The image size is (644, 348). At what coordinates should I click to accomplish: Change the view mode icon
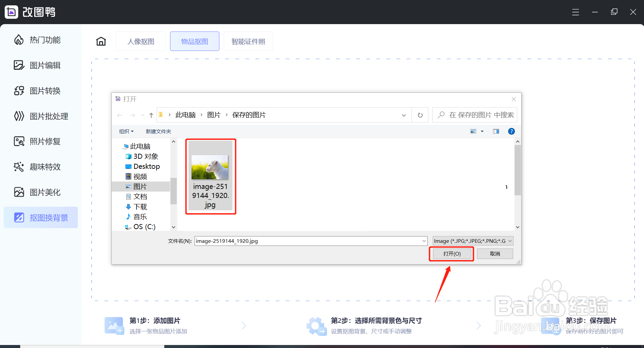(x=473, y=131)
